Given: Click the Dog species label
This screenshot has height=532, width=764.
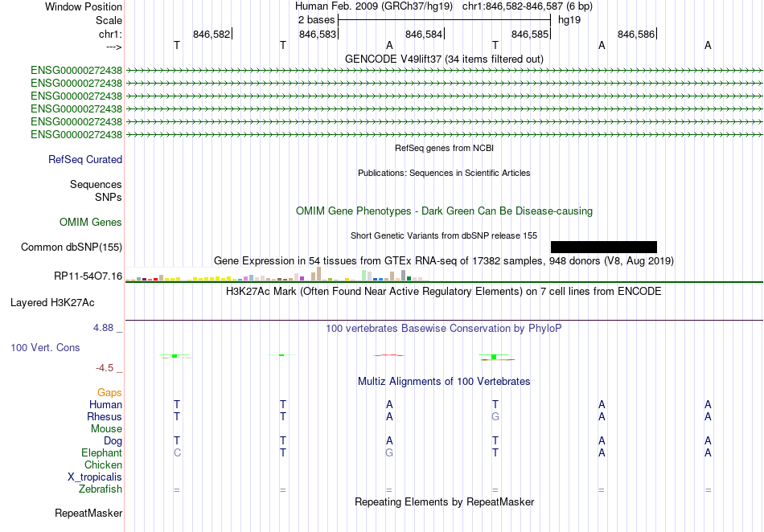Looking at the screenshot, I should point(113,441).
